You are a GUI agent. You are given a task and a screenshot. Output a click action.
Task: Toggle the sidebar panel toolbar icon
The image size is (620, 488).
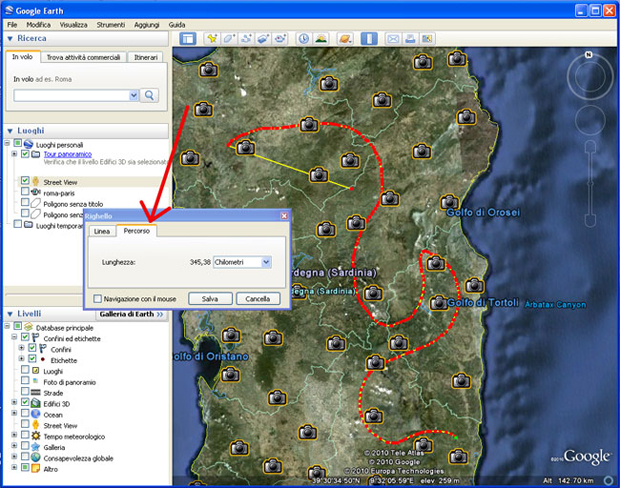[x=187, y=39]
